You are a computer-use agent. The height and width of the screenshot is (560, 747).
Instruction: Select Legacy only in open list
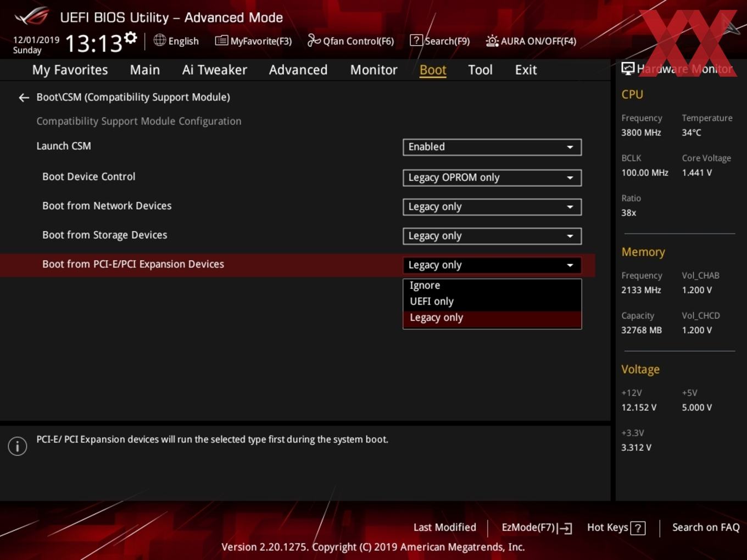point(492,318)
